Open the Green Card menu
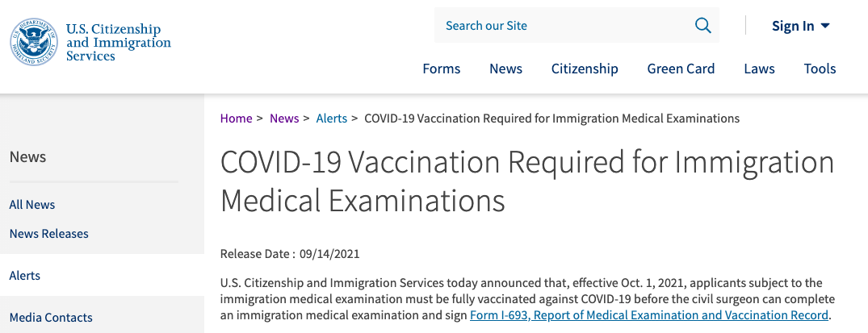Image resolution: width=868 pixels, height=333 pixels. [681, 69]
